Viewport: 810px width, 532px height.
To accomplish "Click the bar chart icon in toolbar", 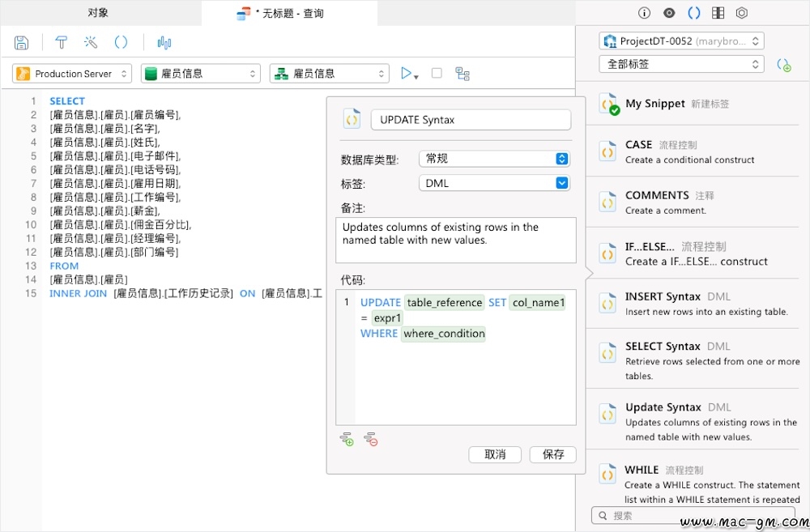I will 164,42.
